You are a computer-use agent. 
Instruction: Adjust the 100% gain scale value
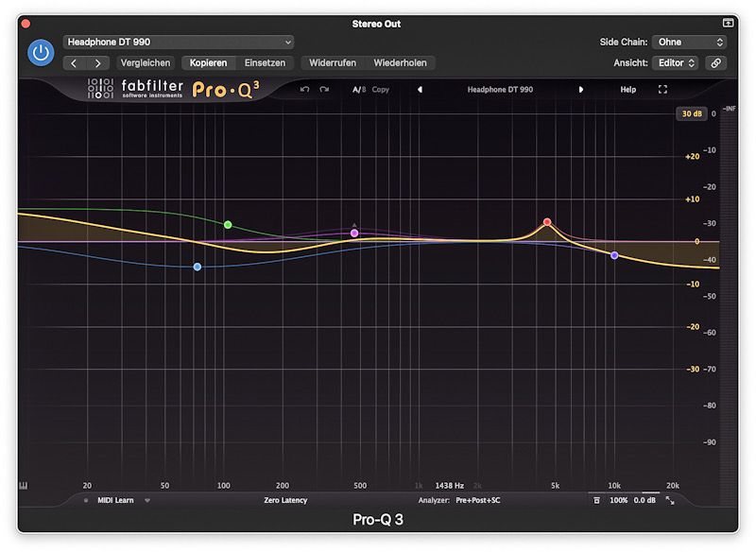point(619,500)
